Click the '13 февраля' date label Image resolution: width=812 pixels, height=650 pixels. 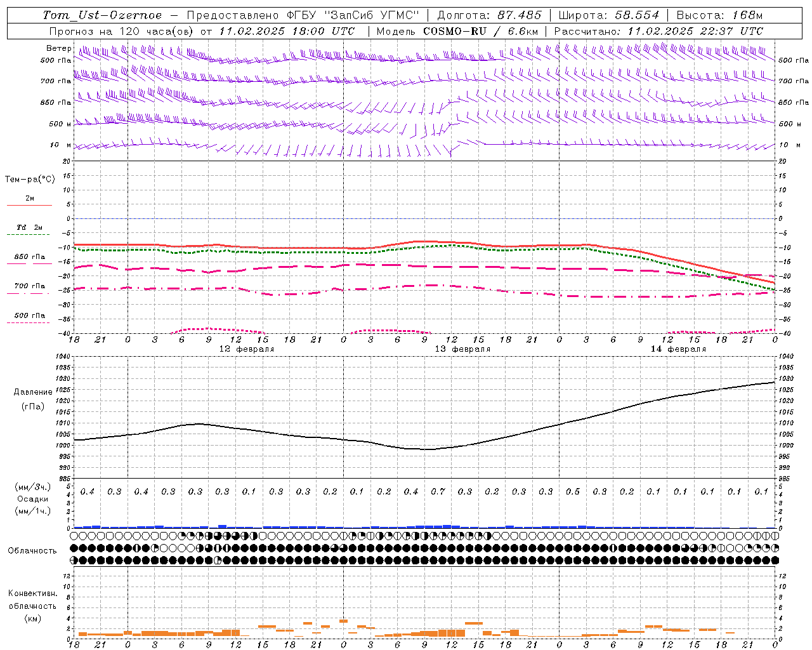[462, 349]
